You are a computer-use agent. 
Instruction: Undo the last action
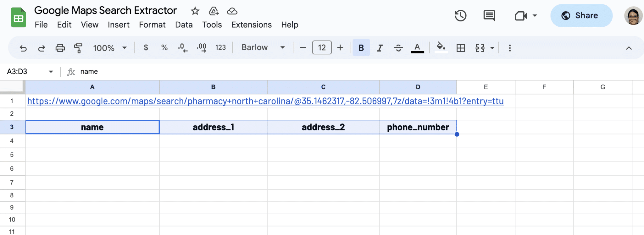23,48
